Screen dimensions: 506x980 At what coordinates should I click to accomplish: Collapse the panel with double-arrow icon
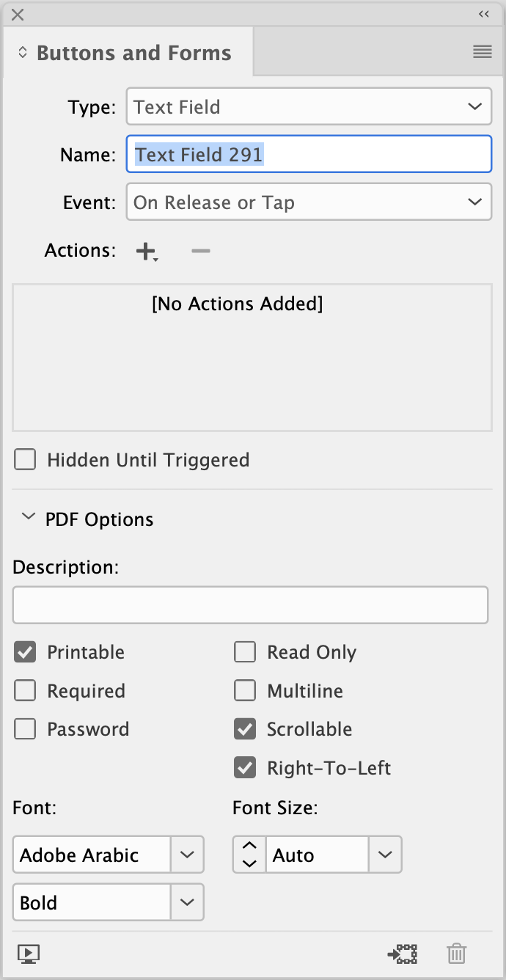pos(484,14)
